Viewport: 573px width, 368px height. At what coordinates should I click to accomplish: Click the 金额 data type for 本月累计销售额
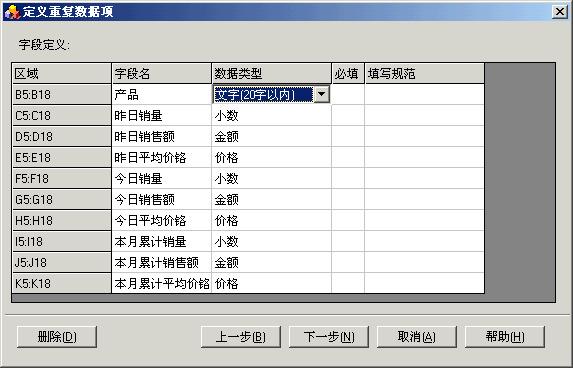272,262
